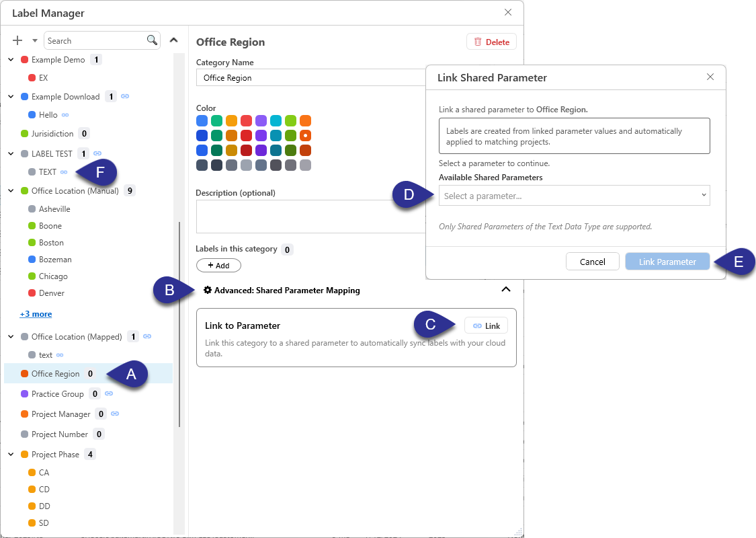Click the +3 more link under Denver
The width and height of the screenshot is (756, 538).
click(36, 313)
